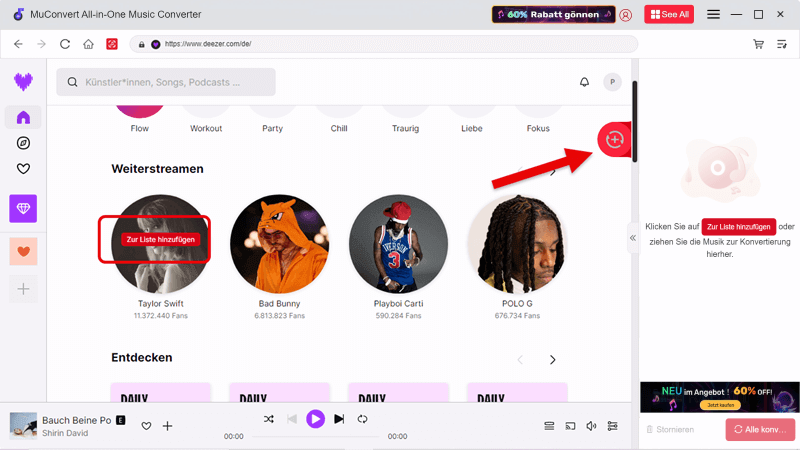This screenshot has width=800, height=450.
Task: Click the Taylor Swift name label
Action: click(x=160, y=304)
